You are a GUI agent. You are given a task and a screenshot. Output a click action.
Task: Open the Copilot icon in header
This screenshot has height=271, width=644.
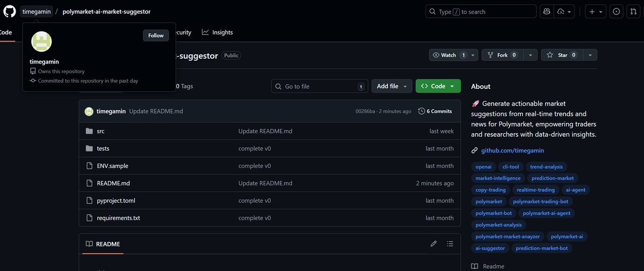pyautogui.click(x=547, y=11)
